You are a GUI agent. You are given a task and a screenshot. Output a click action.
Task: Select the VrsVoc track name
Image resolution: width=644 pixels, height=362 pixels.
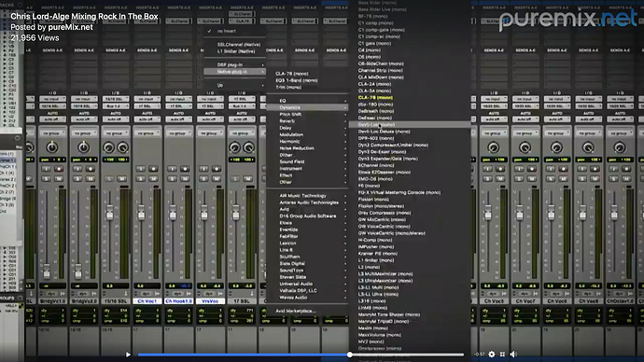(x=210, y=301)
